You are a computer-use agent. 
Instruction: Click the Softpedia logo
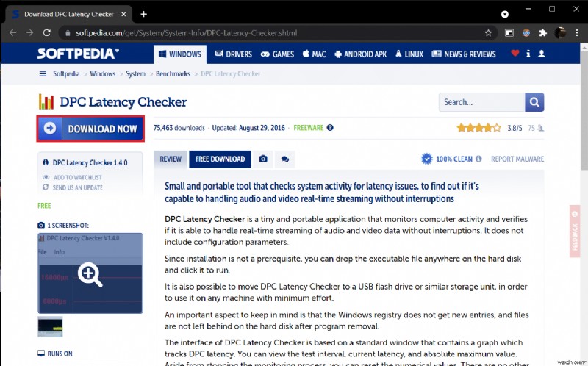pos(78,53)
